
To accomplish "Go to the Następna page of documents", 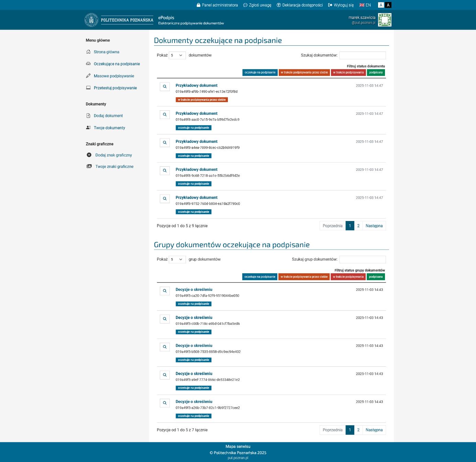I will [x=374, y=226].
